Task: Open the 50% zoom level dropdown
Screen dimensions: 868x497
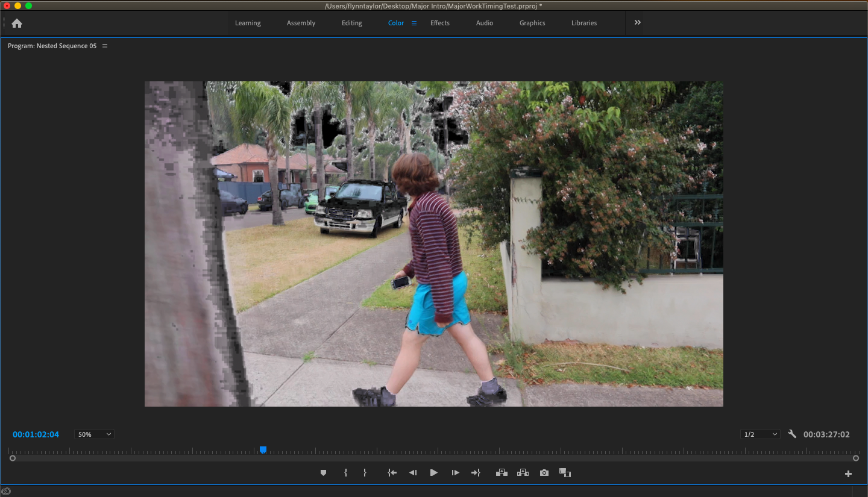Action: [x=93, y=434]
